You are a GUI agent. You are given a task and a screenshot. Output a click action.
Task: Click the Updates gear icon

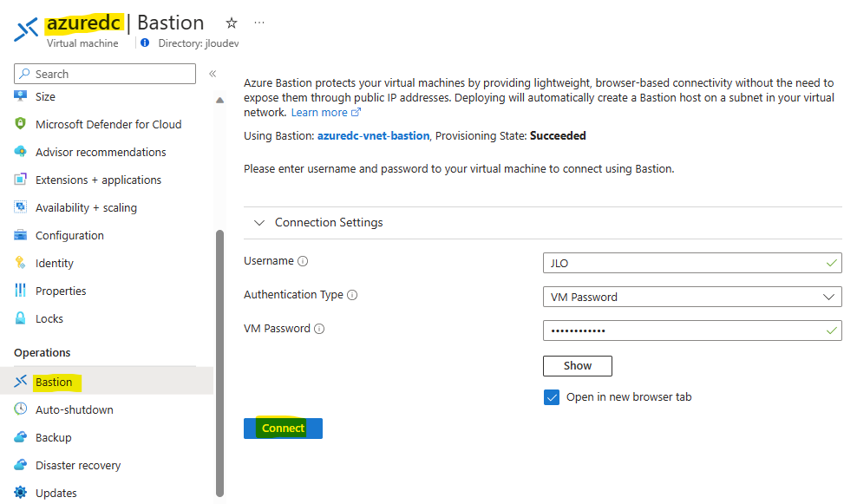(20, 493)
